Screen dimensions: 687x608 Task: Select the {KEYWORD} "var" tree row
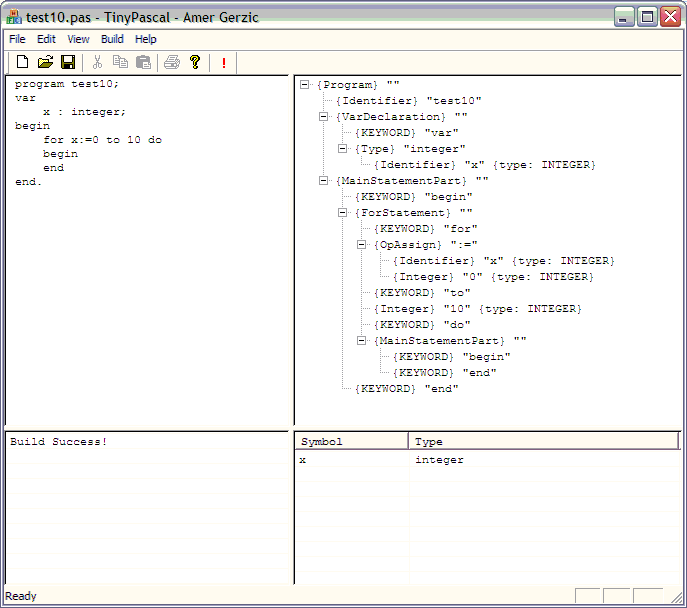tap(407, 133)
